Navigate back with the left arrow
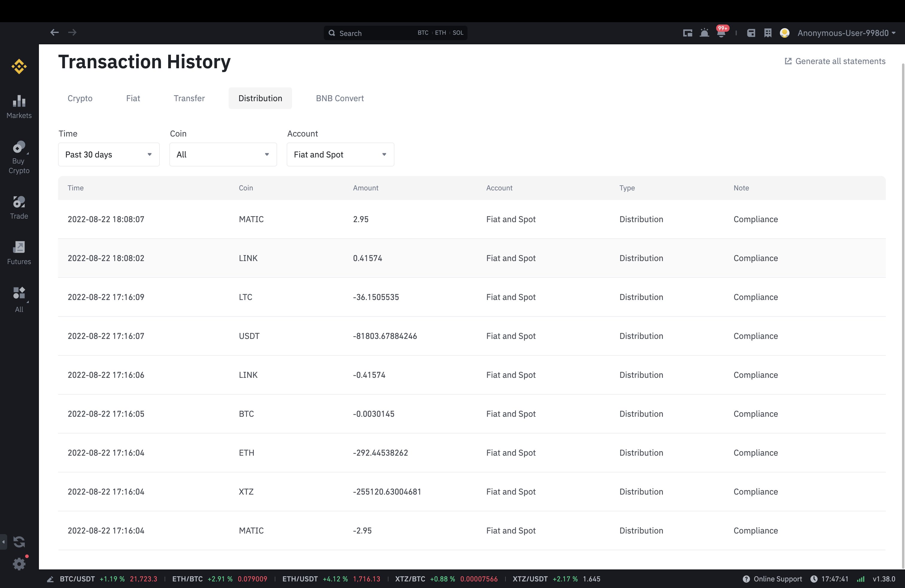 coord(54,32)
